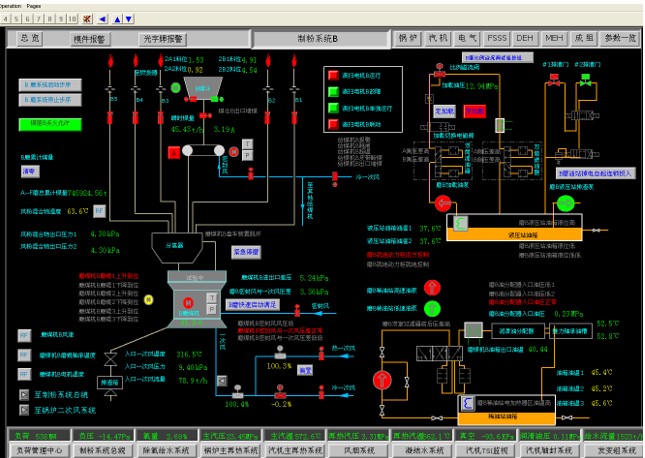The image size is (645, 458).
Task: Toggle the bottom red indicator in status list
Action: pos(333,125)
